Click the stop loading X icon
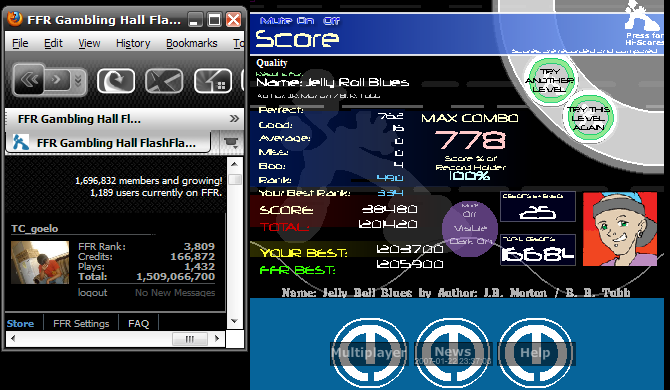The width and height of the screenshot is (670, 390). coord(164,80)
